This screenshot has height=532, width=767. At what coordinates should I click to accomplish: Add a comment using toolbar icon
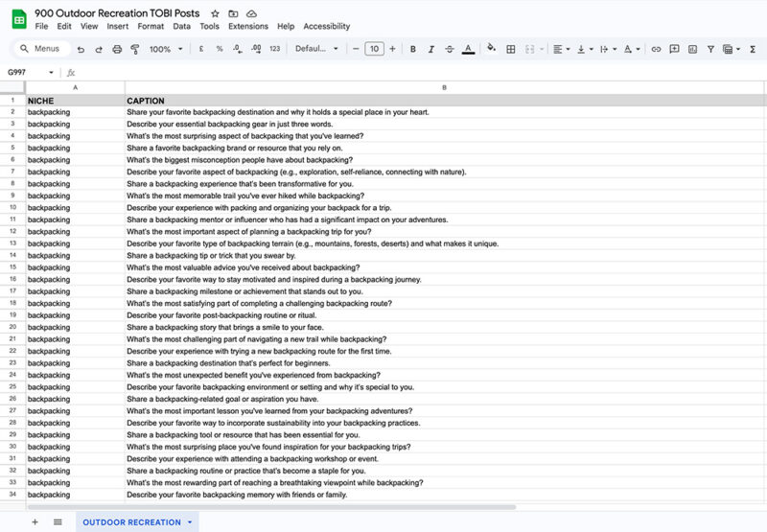click(675, 49)
